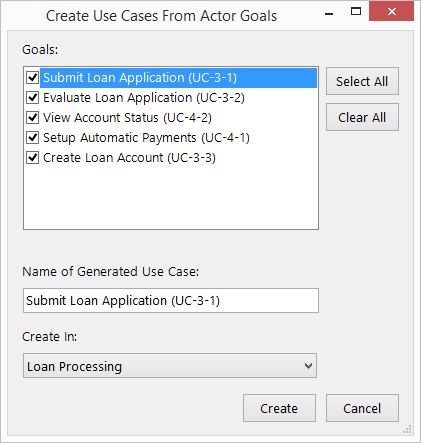Viewport: 421px width, 443px height.
Task: Click the Create button
Action: click(279, 408)
